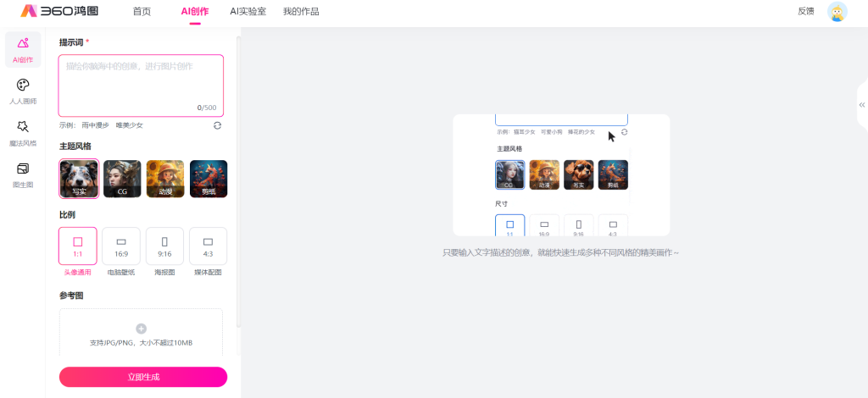Click the 反馈 feedback link
Image resolution: width=868 pixels, height=398 pixels.
(x=805, y=12)
